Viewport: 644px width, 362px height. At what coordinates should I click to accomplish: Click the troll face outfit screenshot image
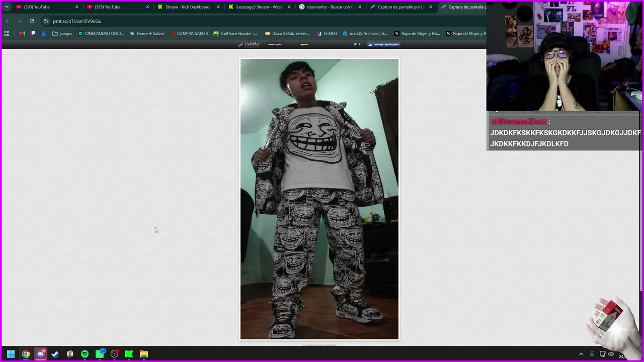pos(319,199)
